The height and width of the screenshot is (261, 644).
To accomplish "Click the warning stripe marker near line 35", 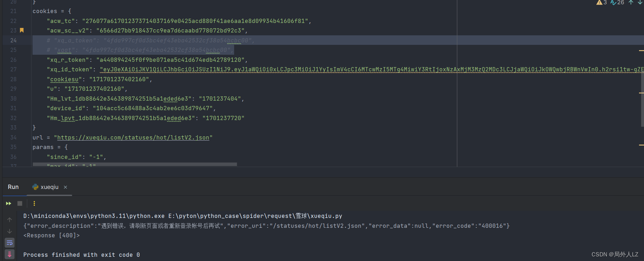I will (641, 145).
